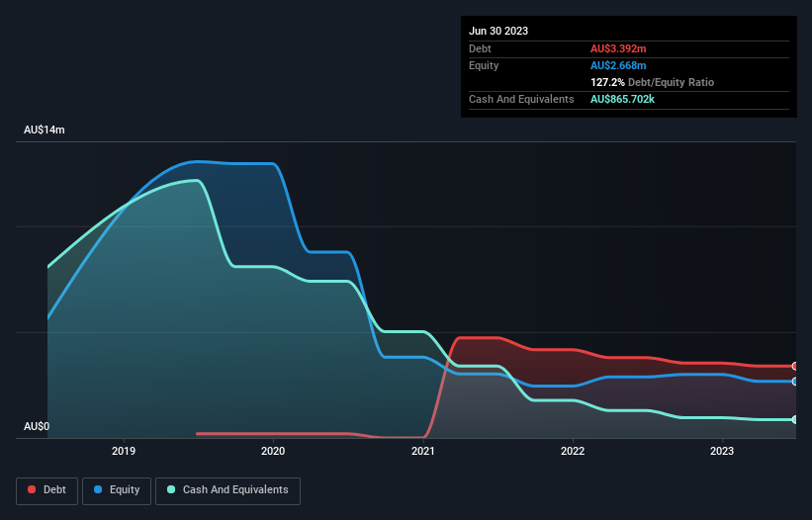812x520 pixels.
Task: Click the AU$0 y-axis label
Action: pyautogui.click(x=37, y=426)
